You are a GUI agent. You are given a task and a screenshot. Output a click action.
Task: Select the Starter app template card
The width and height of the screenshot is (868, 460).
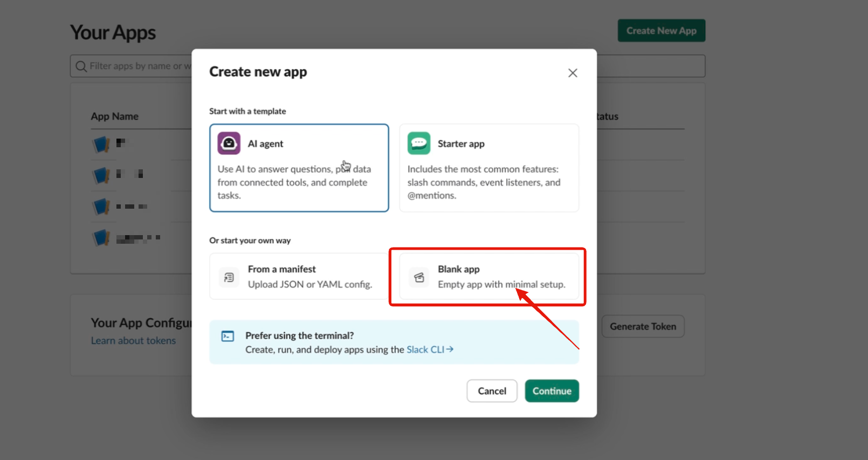489,168
